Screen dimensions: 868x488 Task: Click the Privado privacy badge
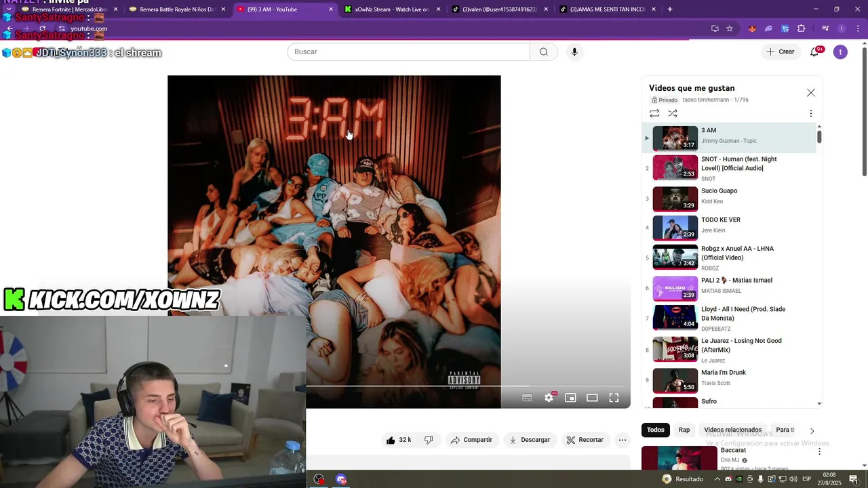tap(665, 100)
